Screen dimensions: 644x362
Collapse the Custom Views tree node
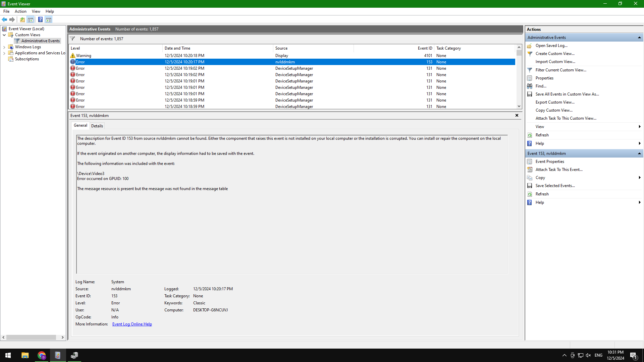pyautogui.click(x=4, y=35)
